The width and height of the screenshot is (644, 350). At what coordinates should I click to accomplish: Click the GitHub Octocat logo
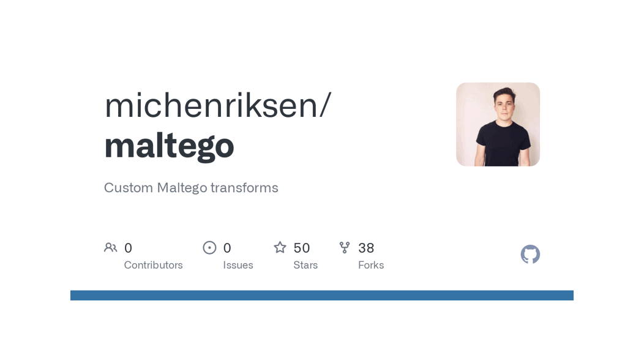click(x=530, y=255)
